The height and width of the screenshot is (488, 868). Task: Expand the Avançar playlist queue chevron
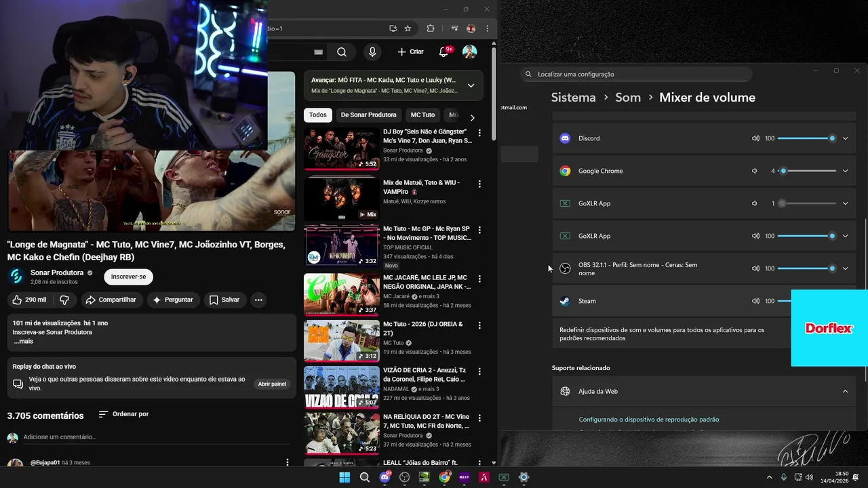(471, 85)
